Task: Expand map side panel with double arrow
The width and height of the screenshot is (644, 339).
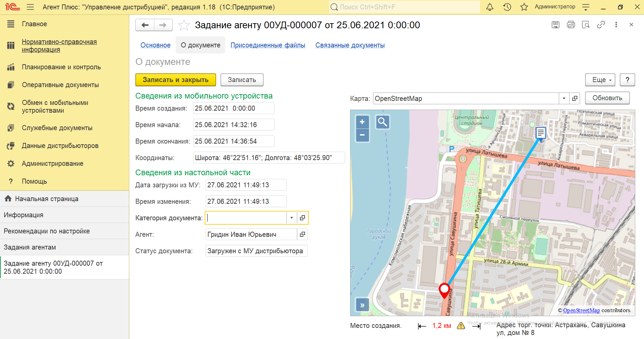Action: tap(362, 305)
